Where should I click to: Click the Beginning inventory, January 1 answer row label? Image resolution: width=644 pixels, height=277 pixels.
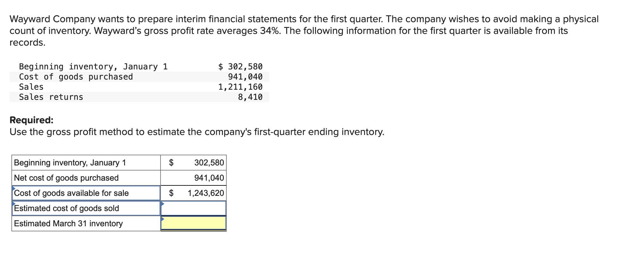click(x=70, y=163)
